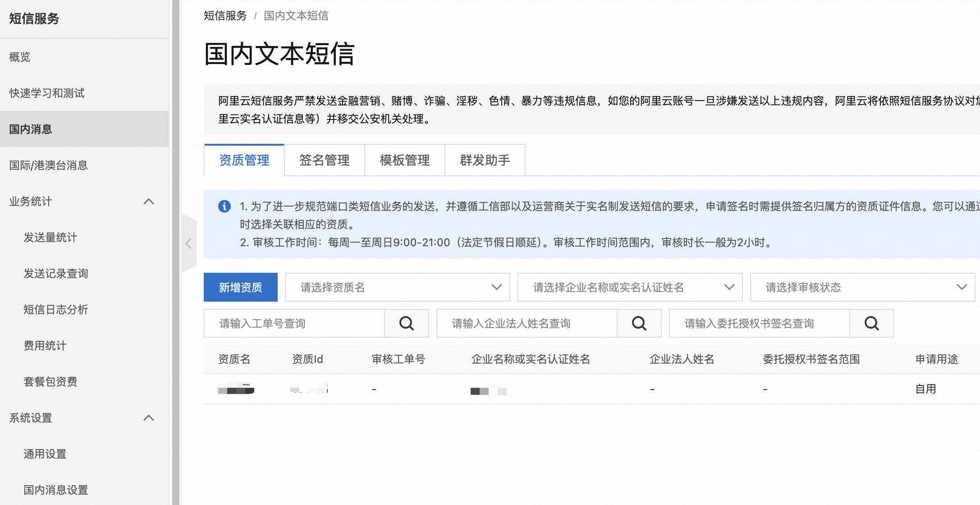Open 概览 in the sidebar
This screenshot has width=980, height=505.
pyautogui.click(x=20, y=57)
